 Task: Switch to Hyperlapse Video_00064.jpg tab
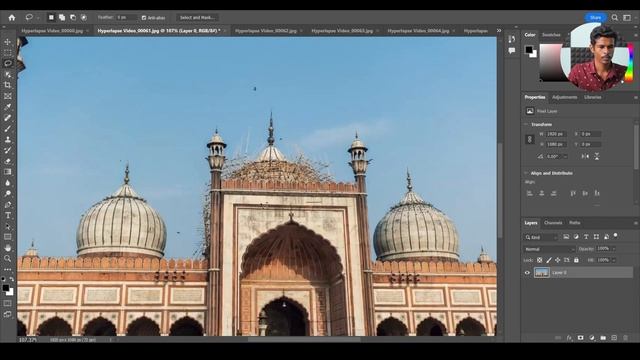pos(418,31)
